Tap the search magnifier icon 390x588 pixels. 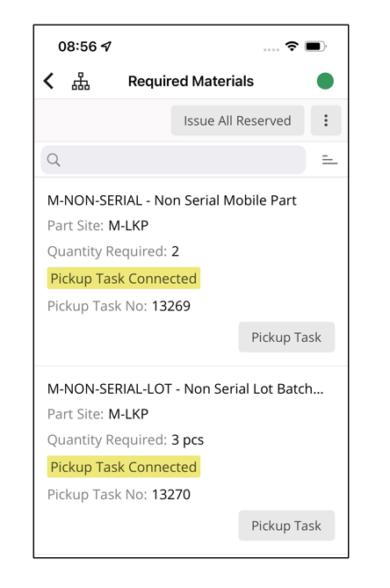click(54, 160)
